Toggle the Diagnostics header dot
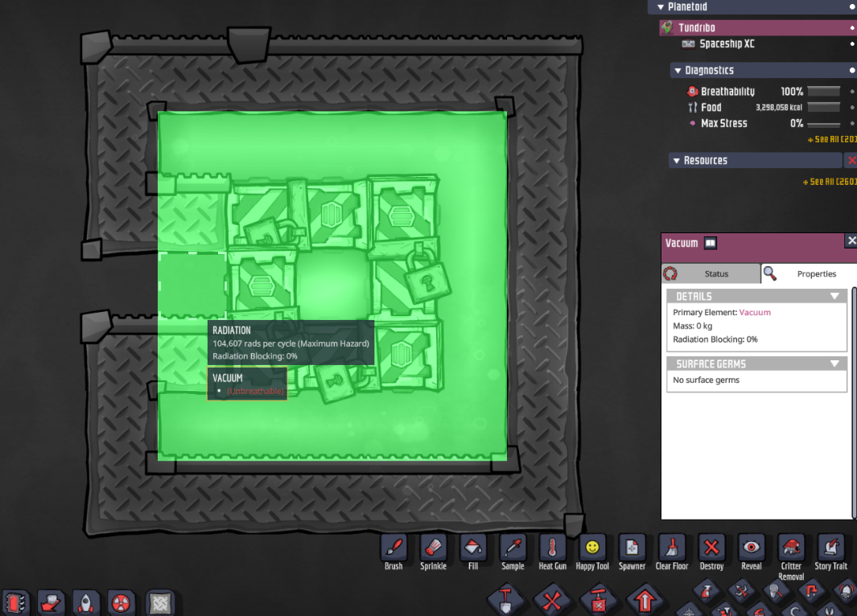This screenshot has height=616, width=857. point(852,71)
